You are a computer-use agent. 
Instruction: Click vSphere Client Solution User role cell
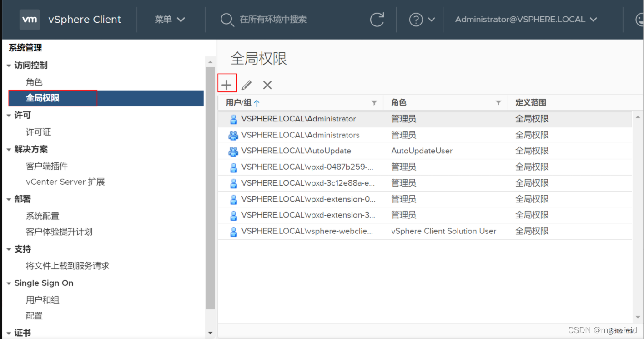coord(443,231)
